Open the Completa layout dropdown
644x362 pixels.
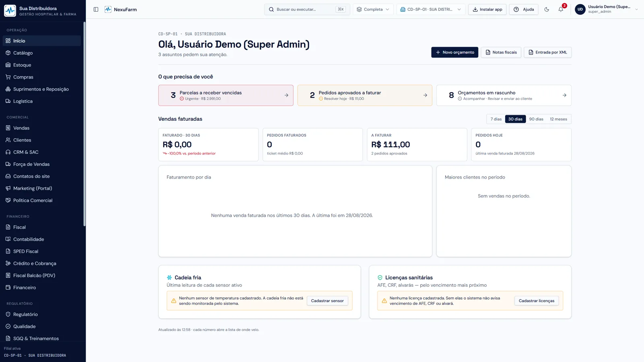[x=373, y=9]
